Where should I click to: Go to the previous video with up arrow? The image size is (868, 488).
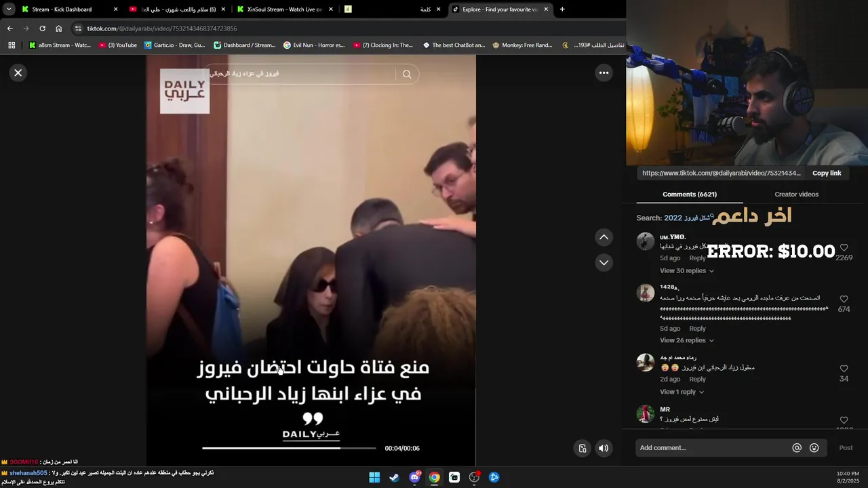pos(604,237)
